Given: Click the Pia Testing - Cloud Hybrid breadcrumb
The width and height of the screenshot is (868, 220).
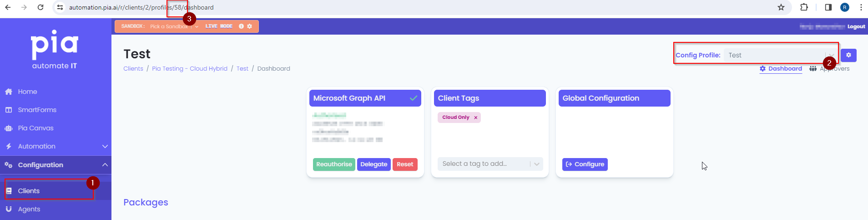Looking at the screenshot, I should coord(190,69).
